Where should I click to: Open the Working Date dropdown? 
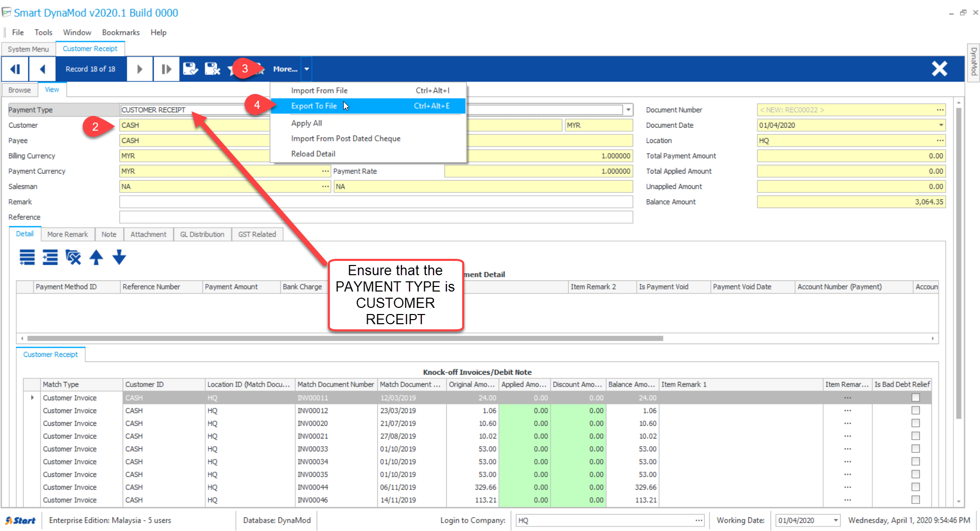pyautogui.click(x=835, y=520)
